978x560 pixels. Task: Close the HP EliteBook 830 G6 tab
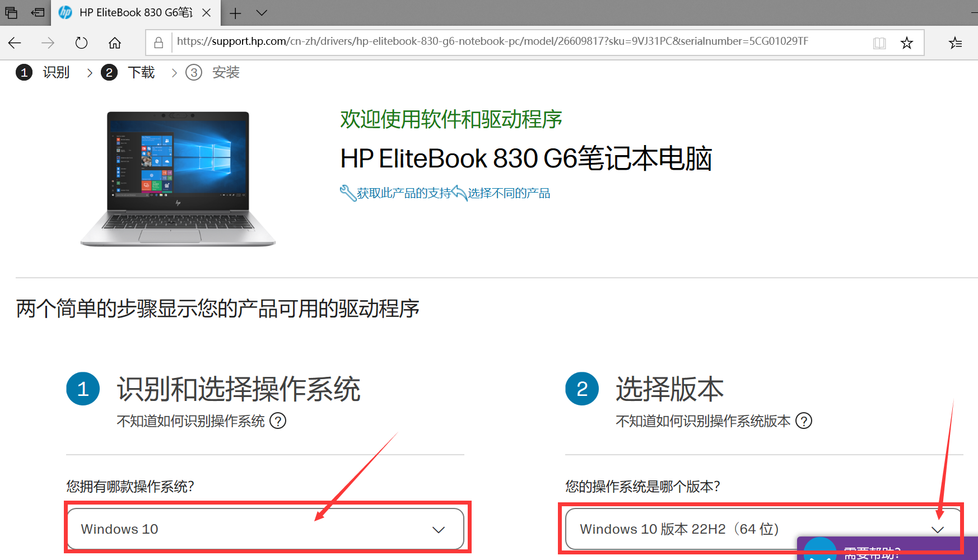tap(207, 12)
